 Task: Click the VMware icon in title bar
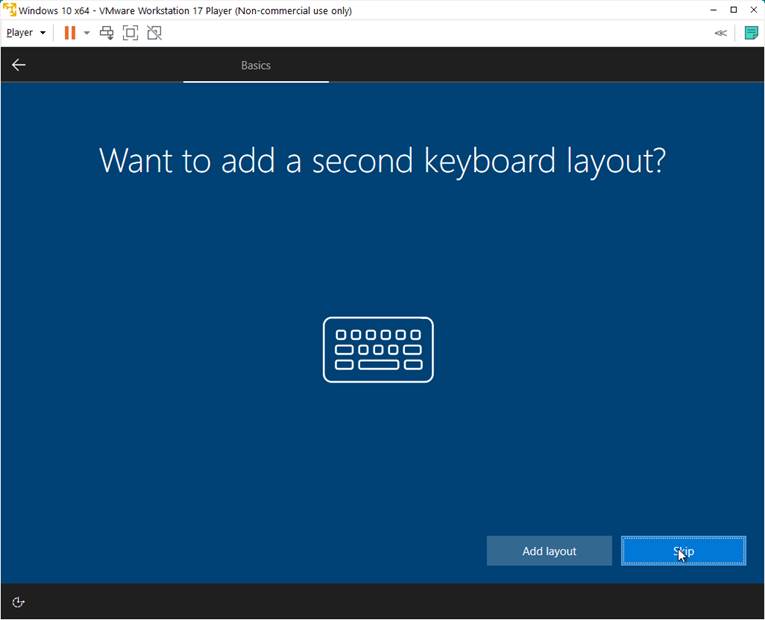pyautogui.click(x=9, y=10)
